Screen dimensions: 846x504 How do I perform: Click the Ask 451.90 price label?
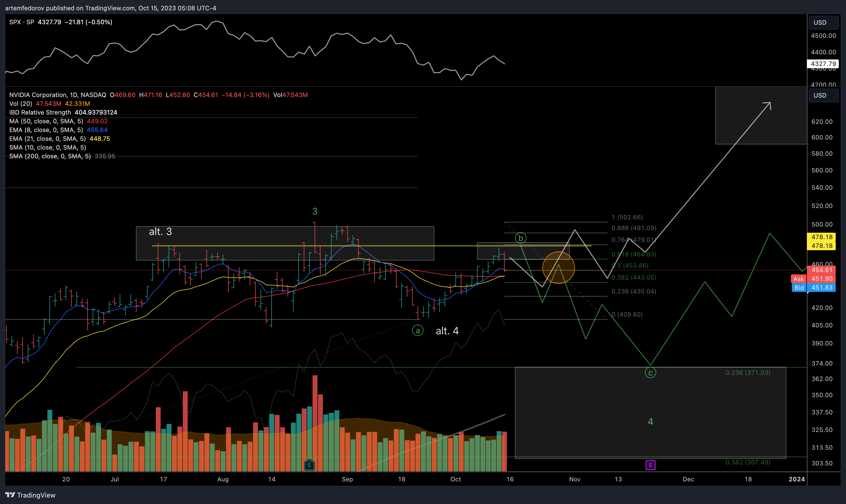[x=813, y=279]
